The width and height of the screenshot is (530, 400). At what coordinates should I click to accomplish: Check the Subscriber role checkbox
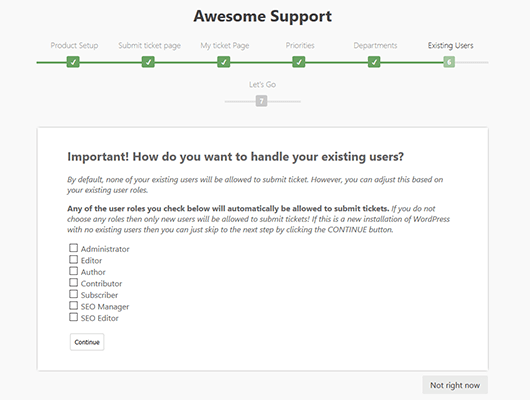pos(73,294)
